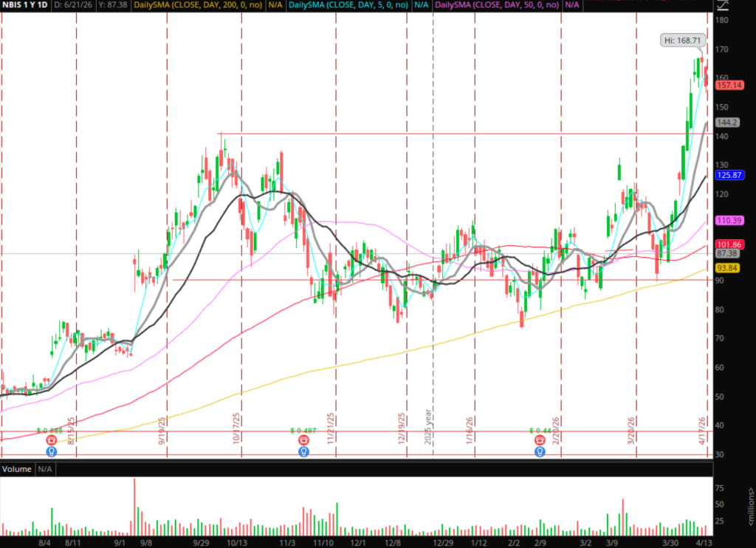Click the price axis scale icon above 180

[x=724, y=5]
